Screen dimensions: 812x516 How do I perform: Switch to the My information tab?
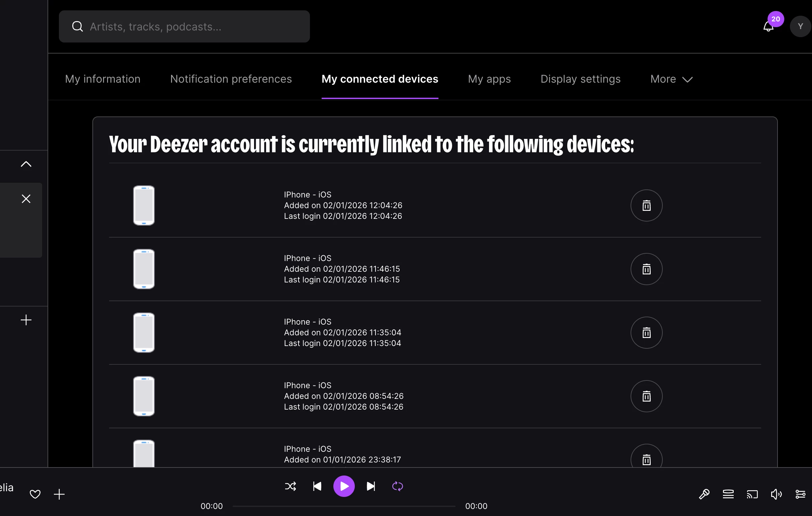102,79
